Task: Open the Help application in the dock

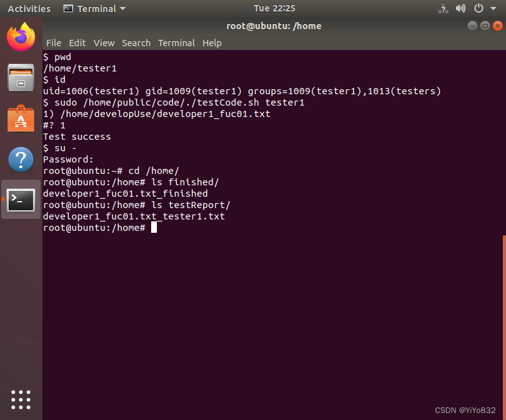Action: pyautogui.click(x=21, y=158)
